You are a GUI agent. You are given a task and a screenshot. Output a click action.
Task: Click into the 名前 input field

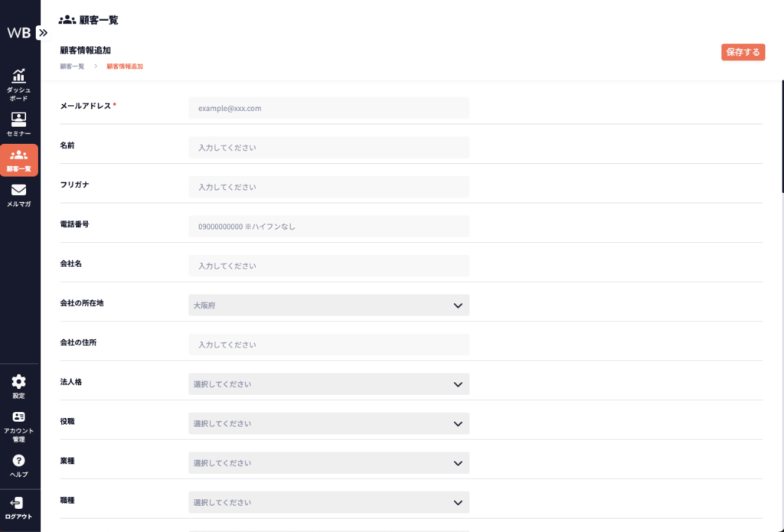[329, 147]
